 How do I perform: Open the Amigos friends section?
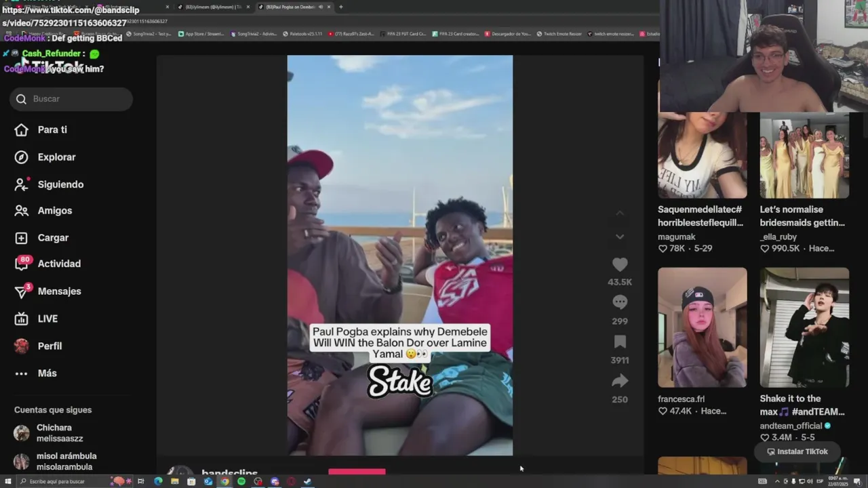tap(43, 211)
